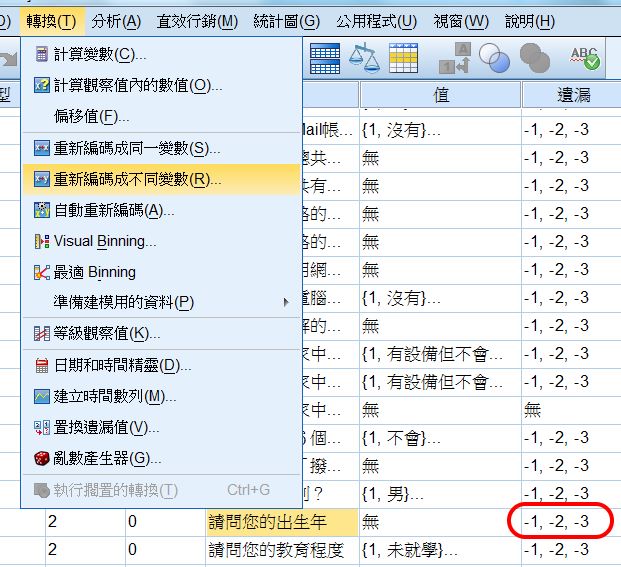Choose 建立時間數列(M) menu entry
This screenshot has width=621, height=567.
coord(160,396)
